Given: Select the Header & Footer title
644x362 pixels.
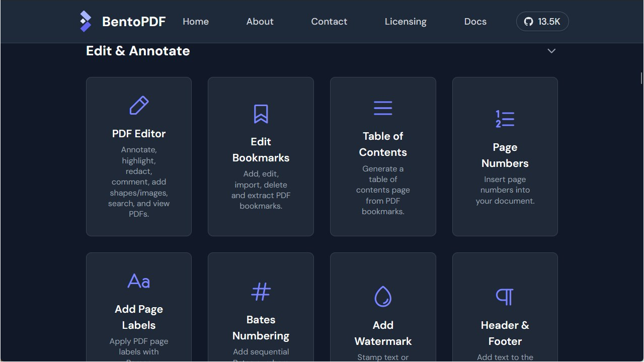Looking at the screenshot, I should pos(505,333).
